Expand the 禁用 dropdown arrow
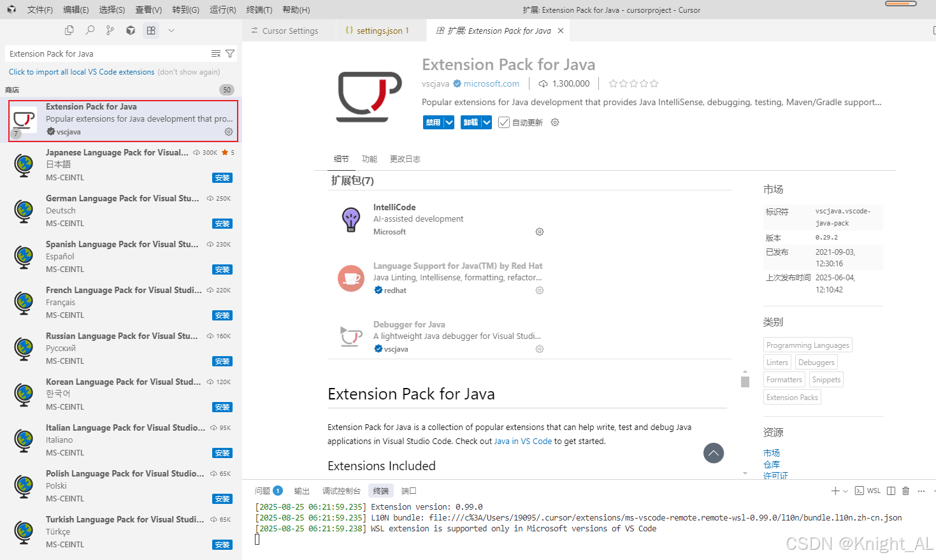This screenshot has height=560, width=936. pos(449,122)
